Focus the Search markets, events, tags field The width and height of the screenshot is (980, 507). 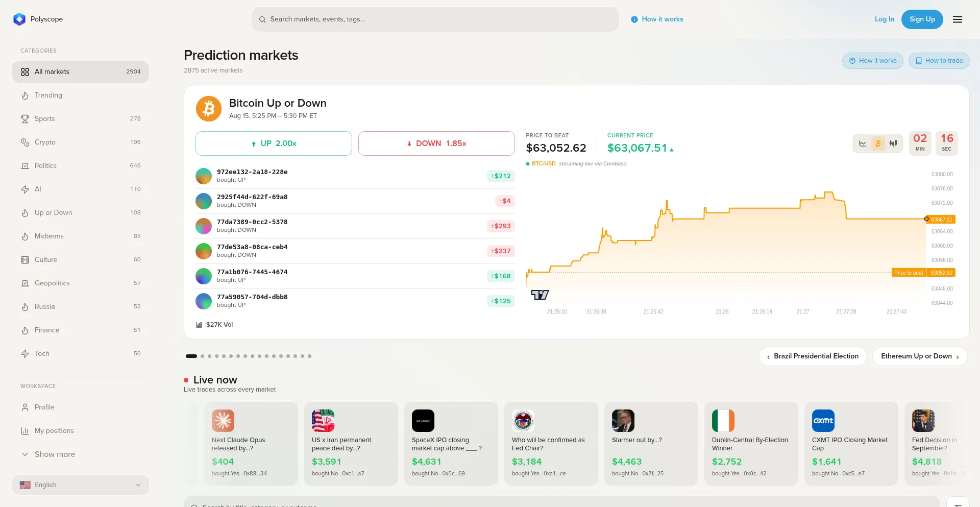(x=435, y=19)
